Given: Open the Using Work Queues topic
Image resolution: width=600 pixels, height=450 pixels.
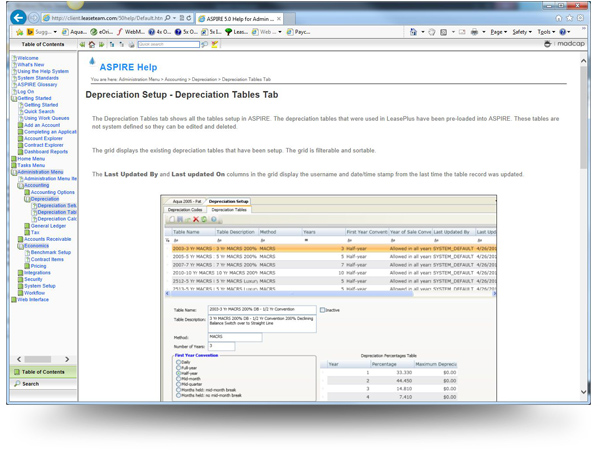Looking at the screenshot, I should pyautogui.click(x=47, y=118).
